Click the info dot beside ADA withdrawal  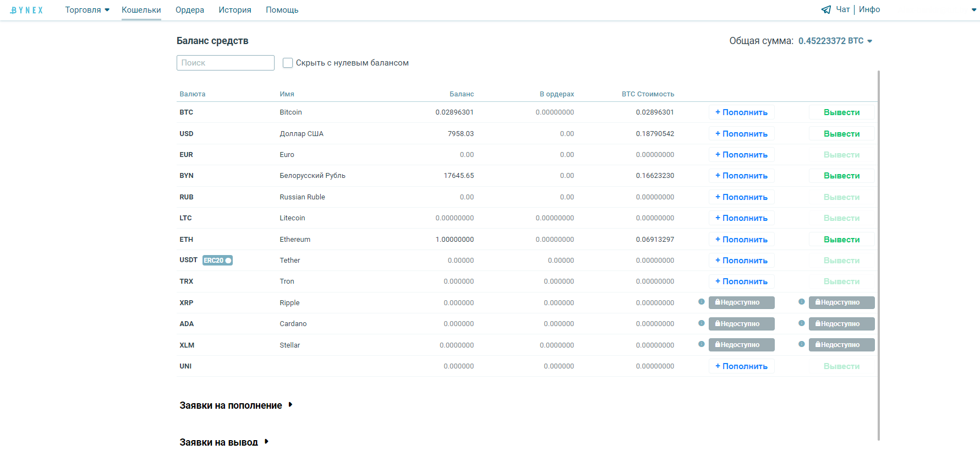tap(802, 323)
